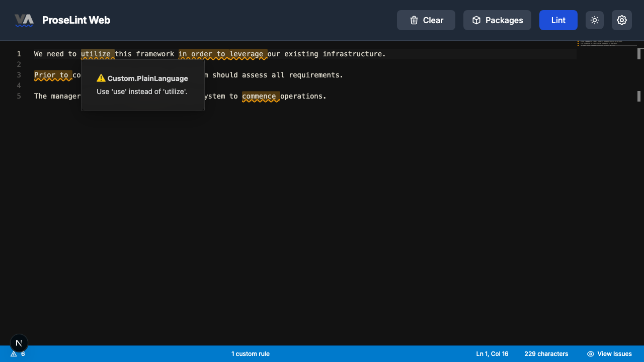Click the '1 custom rule' status item
644x362 pixels.
(x=251, y=353)
